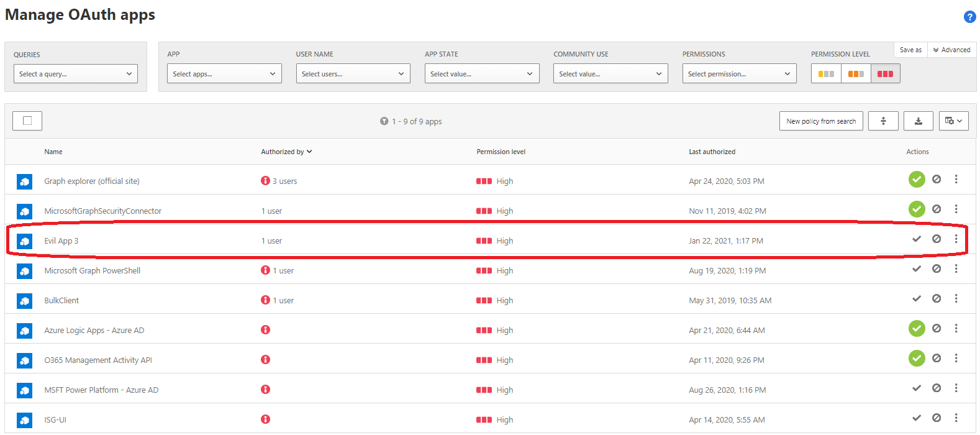Screen dimensions: 980x435
Task: Ban the Evil App 3 app
Action: pos(937,239)
